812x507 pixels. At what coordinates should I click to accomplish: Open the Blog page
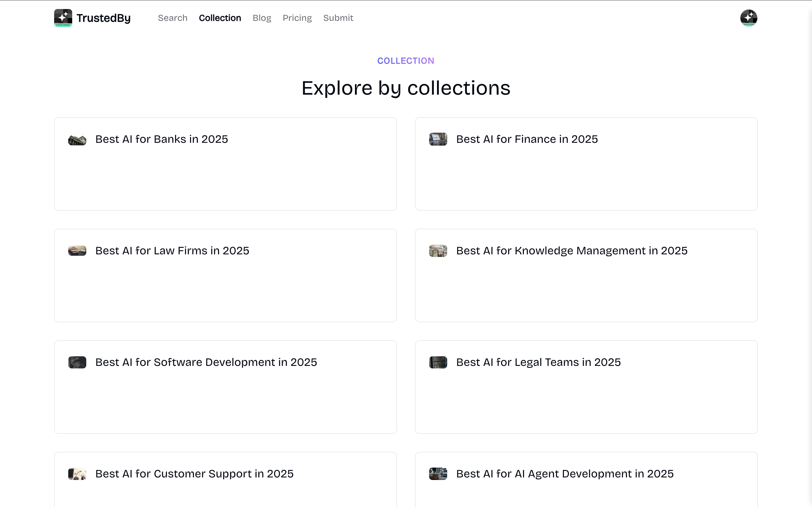click(x=262, y=18)
